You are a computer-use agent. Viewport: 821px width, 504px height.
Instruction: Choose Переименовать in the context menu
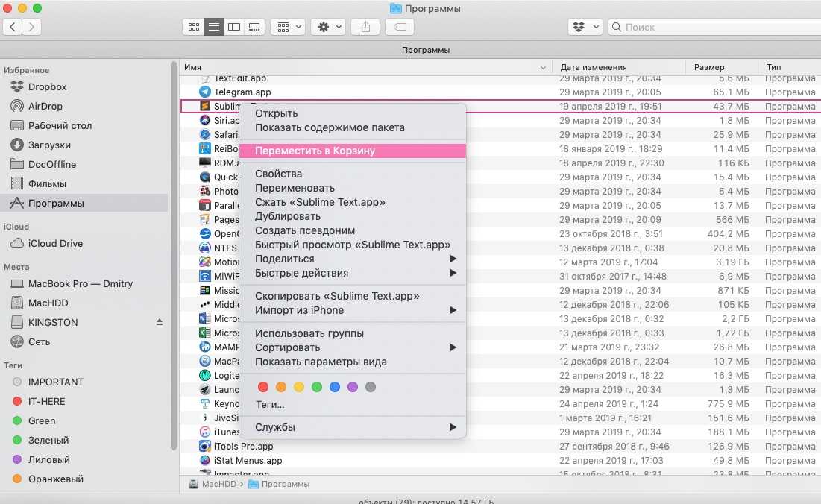(x=353, y=188)
